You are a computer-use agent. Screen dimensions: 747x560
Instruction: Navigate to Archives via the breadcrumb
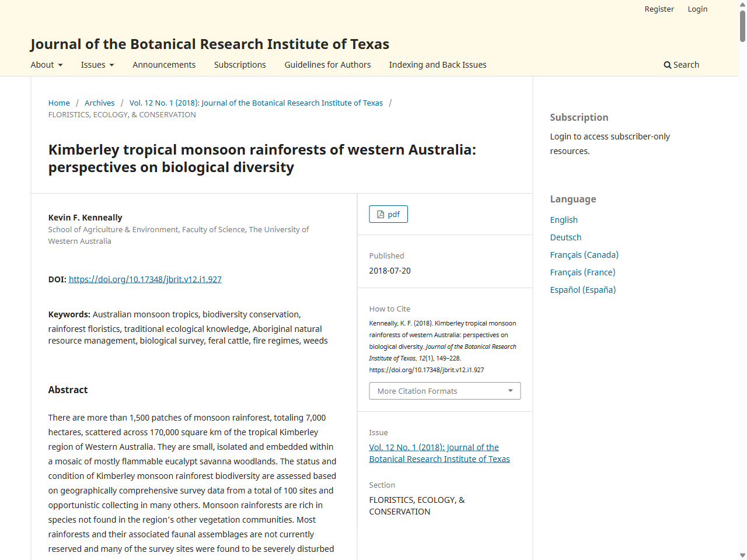99,103
